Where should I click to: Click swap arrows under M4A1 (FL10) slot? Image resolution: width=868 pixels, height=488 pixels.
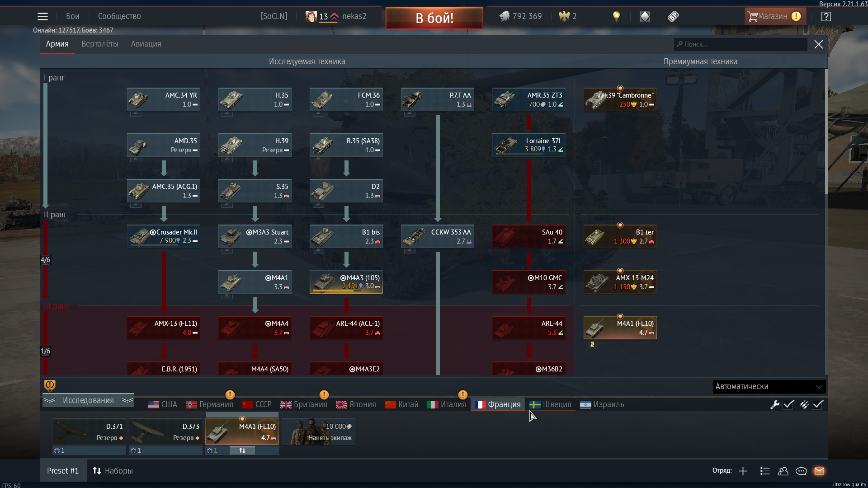click(x=242, y=450)
